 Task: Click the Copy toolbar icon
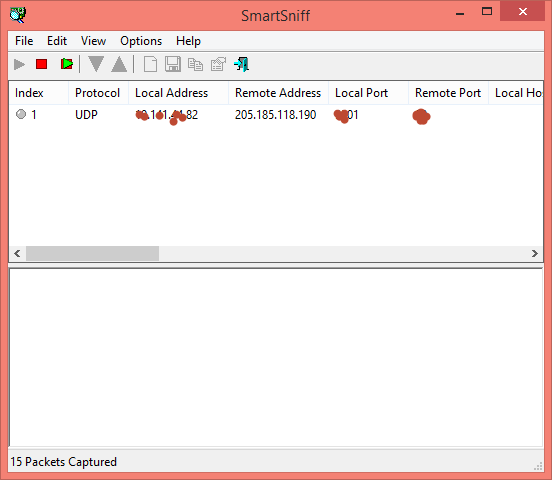pos(195,65)
